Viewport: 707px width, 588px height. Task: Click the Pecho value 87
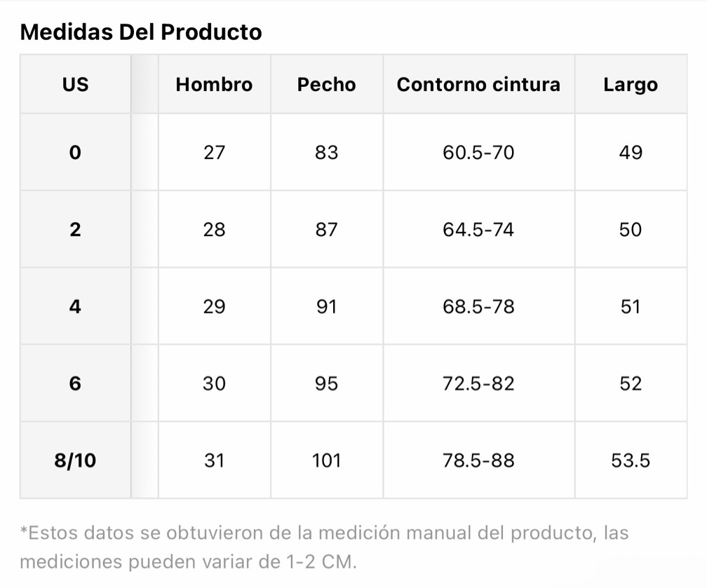(x=326, y=229)
